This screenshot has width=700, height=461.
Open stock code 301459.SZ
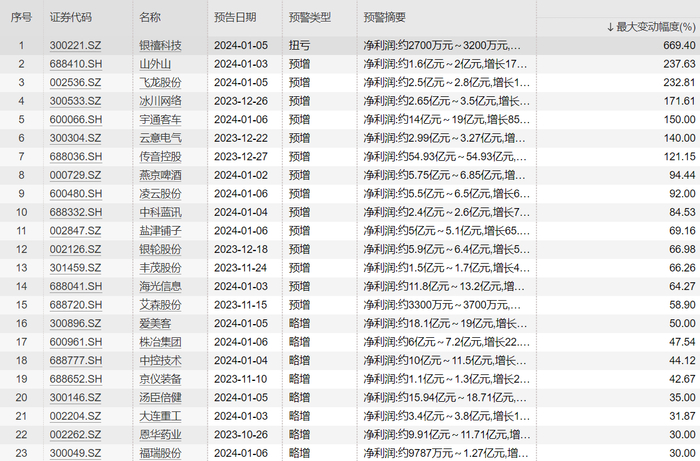pyautogui.click(x=75, y=268)
